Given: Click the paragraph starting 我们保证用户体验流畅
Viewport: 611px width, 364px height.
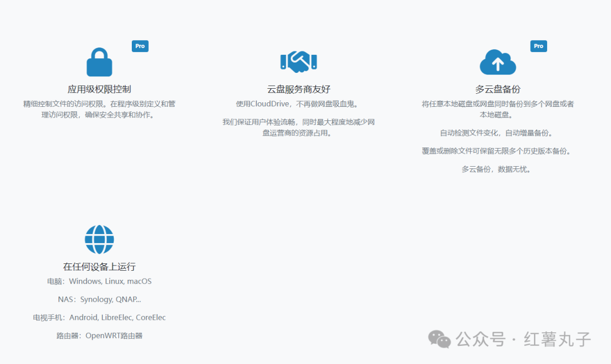Looking at the screenshot, I should click(x=299, y=127).
